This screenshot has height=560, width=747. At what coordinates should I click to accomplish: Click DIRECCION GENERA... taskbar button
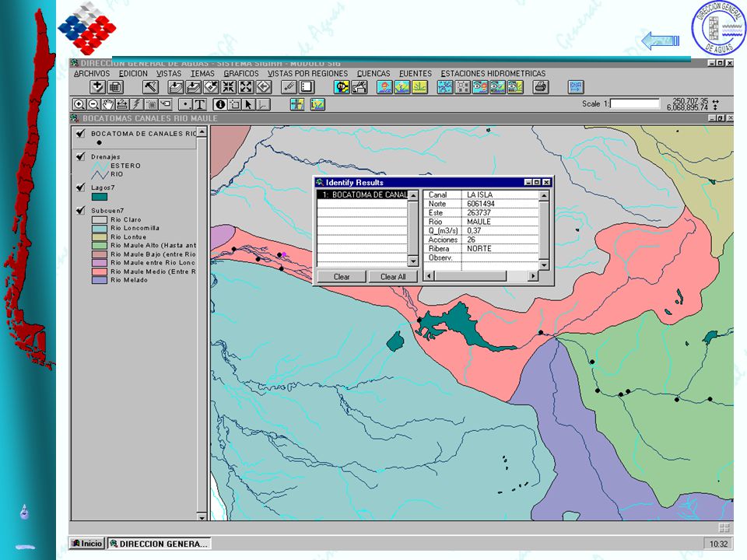(159, 544)
